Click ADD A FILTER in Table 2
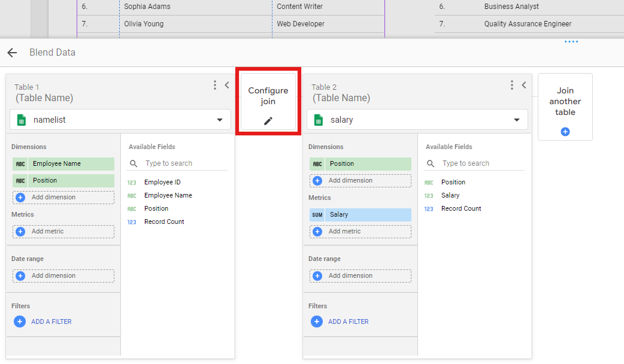 [x=348, y=321]
